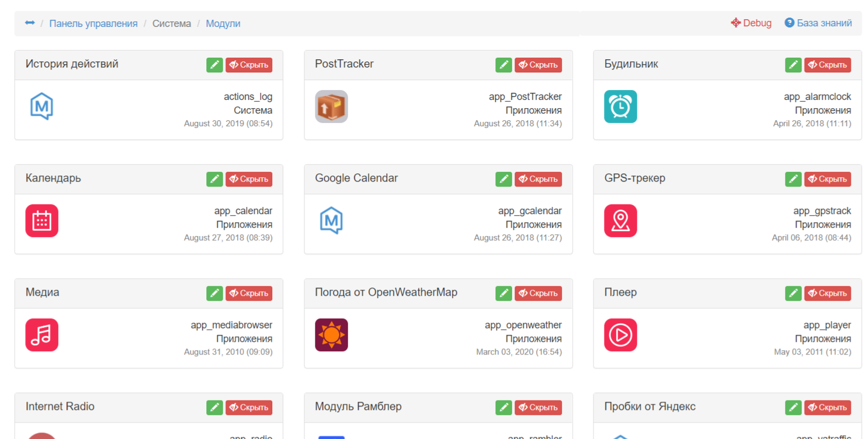Click the Плеер play button icon
The width and height of the screenshot is (868, 439).
point(621,335)
